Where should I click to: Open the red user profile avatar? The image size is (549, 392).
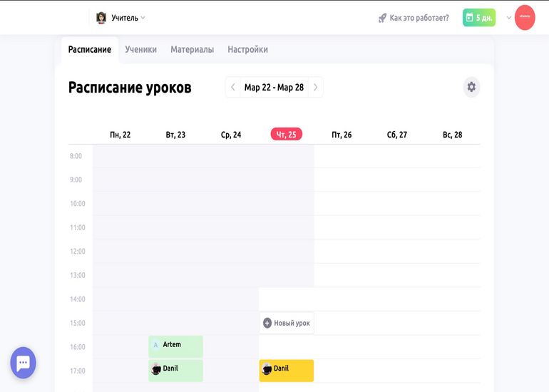[525, 17]
